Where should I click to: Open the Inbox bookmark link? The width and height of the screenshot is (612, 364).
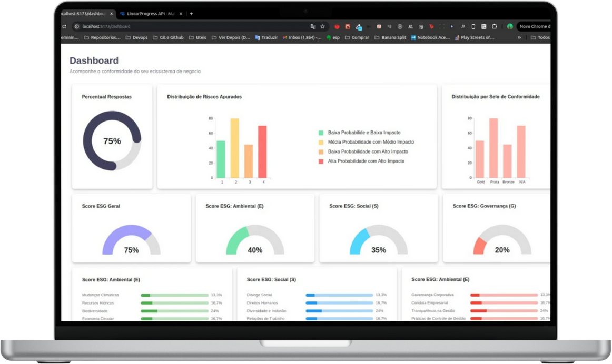pyautogui.click(x=302, y=37)
